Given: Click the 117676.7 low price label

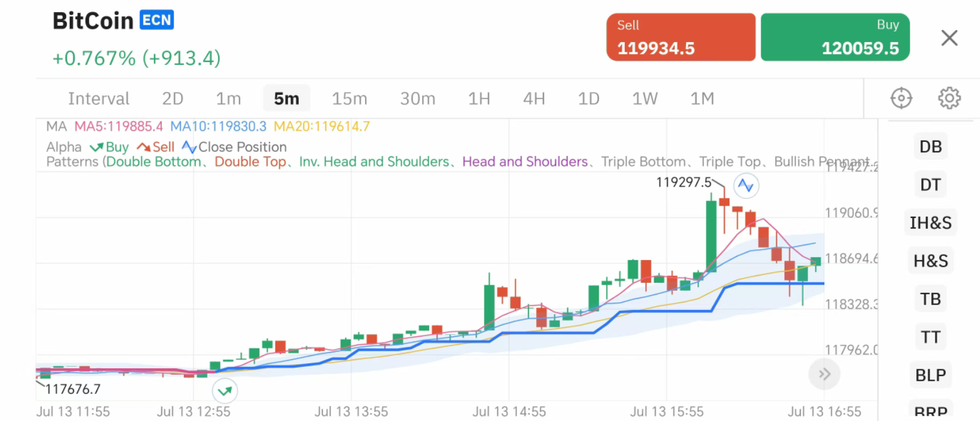Looking at the screenshot, I should click(x=73, y=389).
